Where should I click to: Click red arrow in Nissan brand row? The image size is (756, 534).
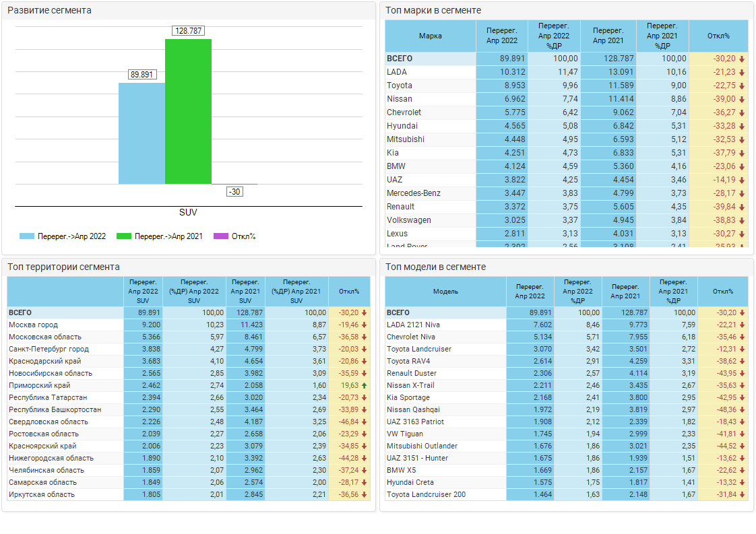coord(742,99)
